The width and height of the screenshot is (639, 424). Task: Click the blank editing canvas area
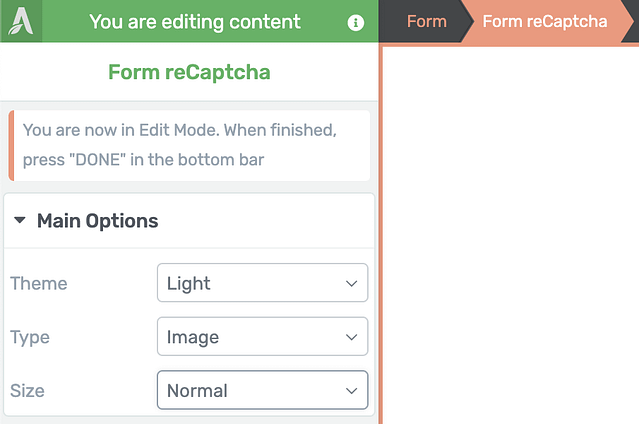(x=511, y=235)
